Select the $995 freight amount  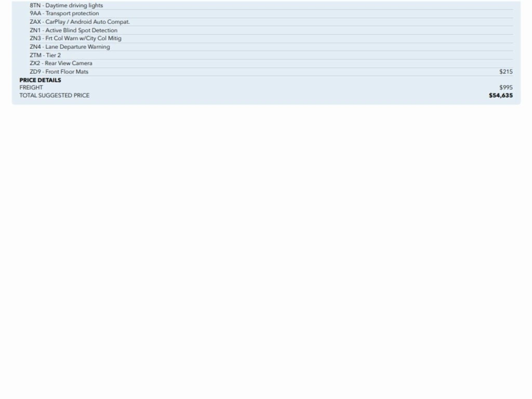tap(506, 88)
